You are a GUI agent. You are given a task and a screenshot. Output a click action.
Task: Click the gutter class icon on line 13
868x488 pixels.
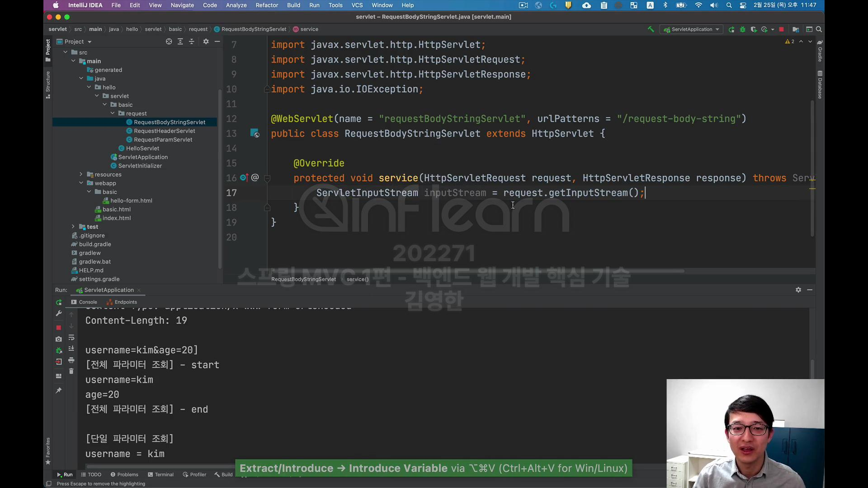coord(255,133)
